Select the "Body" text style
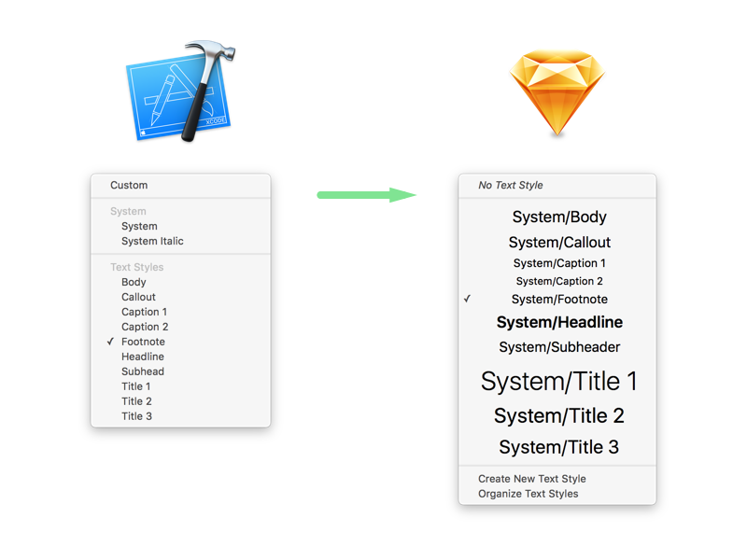This screenshot has height=560, width=747. tap(134, 282)
